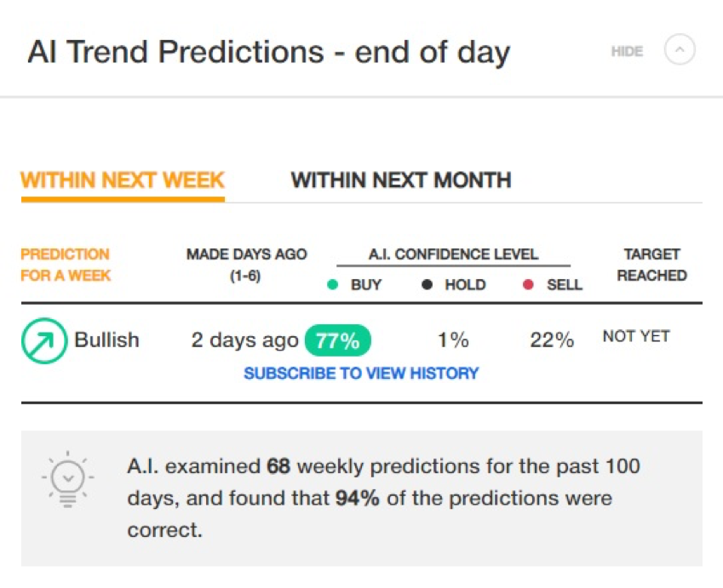Click the black HOLD legend dot
Viewport: 723px width, 588px height.
point(427,284)
